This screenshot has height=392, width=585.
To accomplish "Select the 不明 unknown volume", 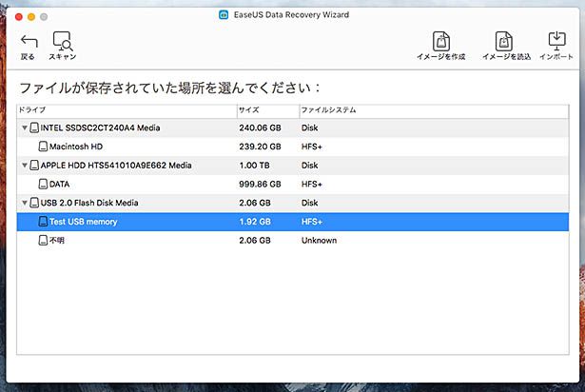I will point(293,240).
